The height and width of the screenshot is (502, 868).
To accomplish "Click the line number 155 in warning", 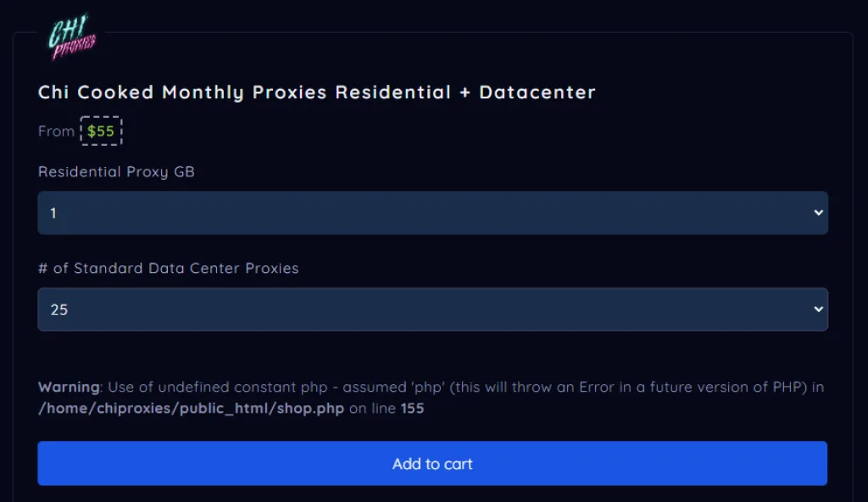I will [x=412, y=409].
